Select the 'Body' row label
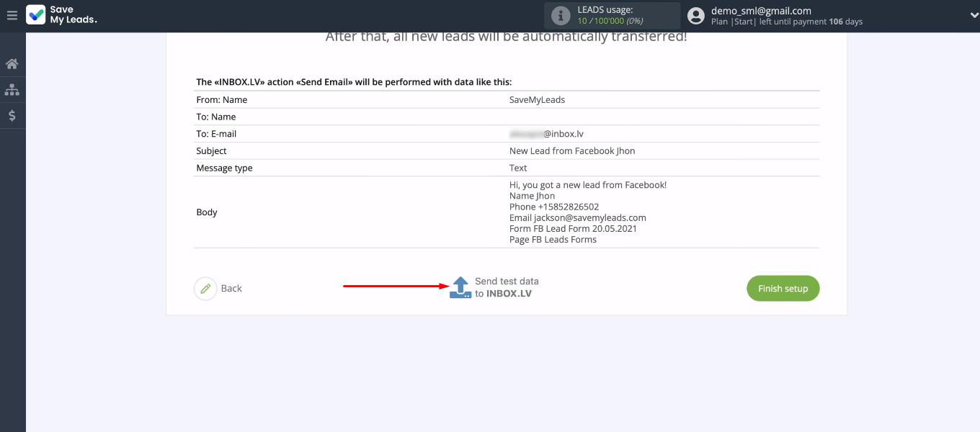Viewport: 980px width, 432px height. tap(207, 212)
